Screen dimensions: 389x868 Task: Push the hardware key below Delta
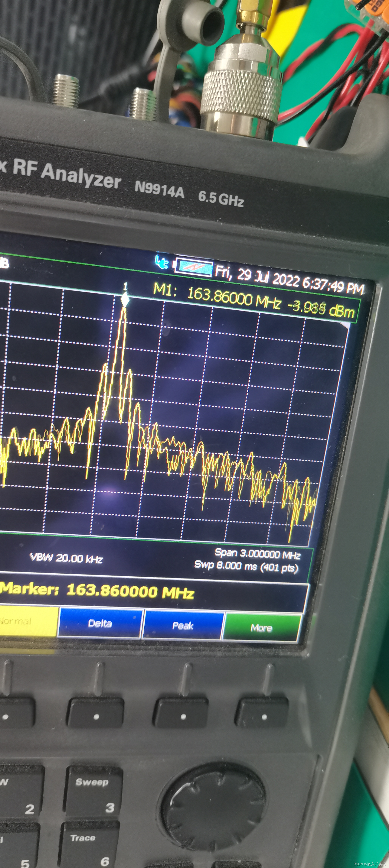[x=96, y=713]
